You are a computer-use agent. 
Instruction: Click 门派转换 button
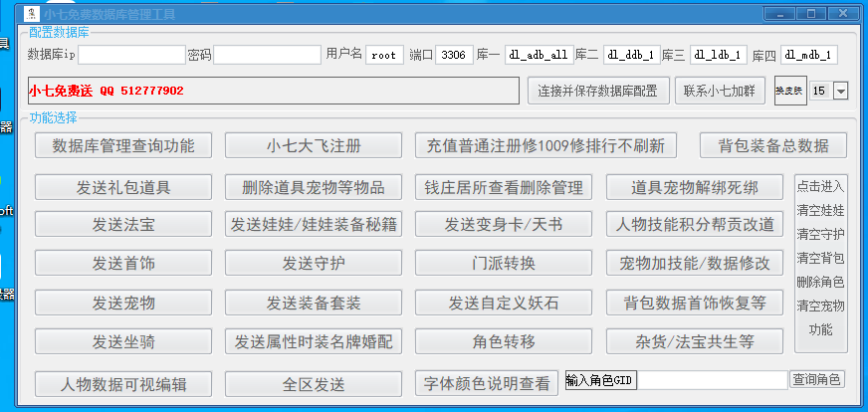(504, 264)
